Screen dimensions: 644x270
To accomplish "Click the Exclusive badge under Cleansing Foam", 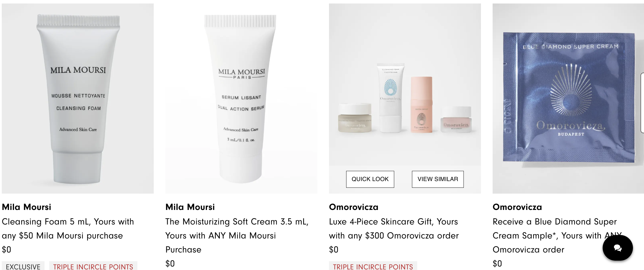I will point(23,266).
